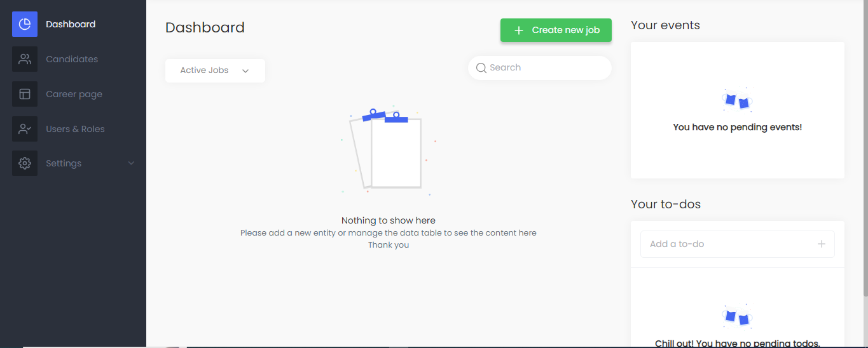Open the Active Jobs dropdown
Image resolution: width=868 pixels, height=348 pixels.
pos(215,70)
